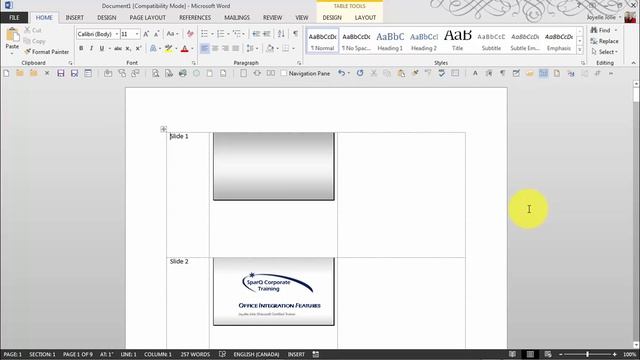Image resolution: width=640 pixels, height=360 pixels.
Task: Click the zoom in plus button
Action: pyautogui.click(x=615, y=354)
